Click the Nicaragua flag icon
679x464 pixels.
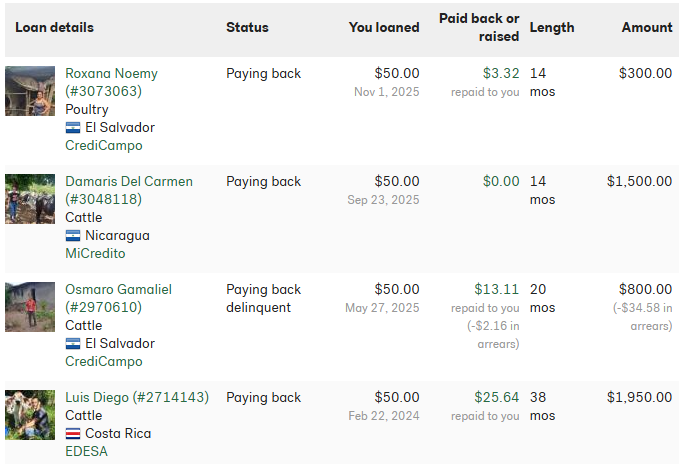pyautogui.click(x=73, y=236)
